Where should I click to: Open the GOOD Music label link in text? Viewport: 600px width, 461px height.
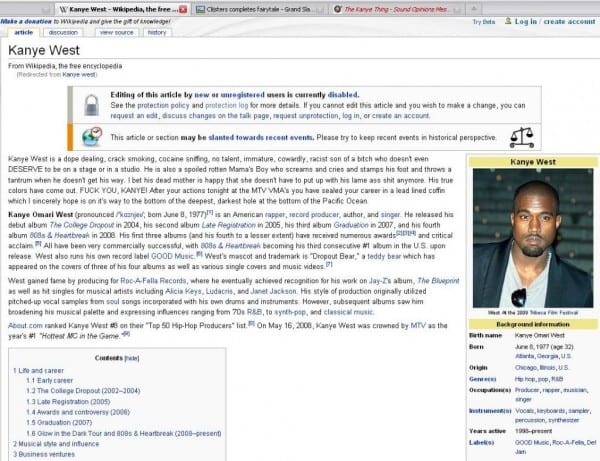pyautogui.click(x=173, y=256)
